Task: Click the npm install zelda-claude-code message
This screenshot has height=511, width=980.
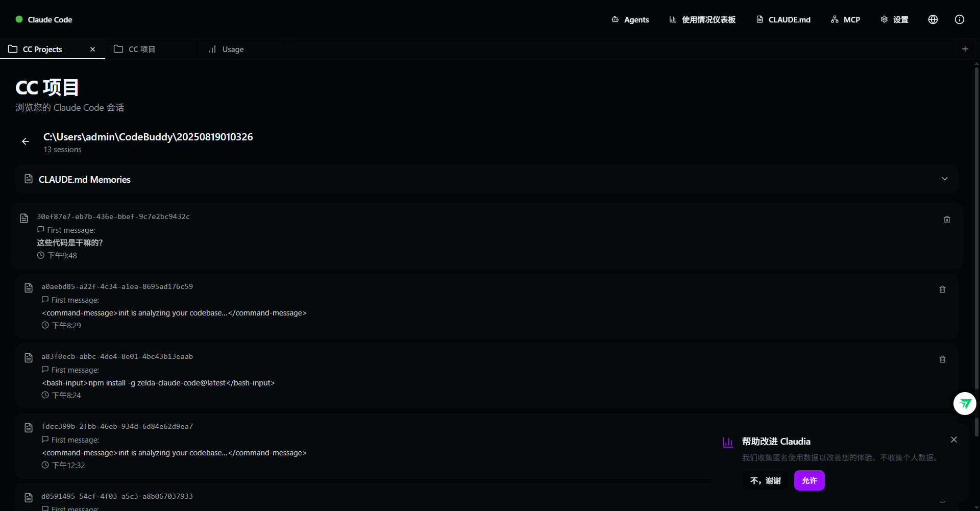Action: click(x=158, y=383)
